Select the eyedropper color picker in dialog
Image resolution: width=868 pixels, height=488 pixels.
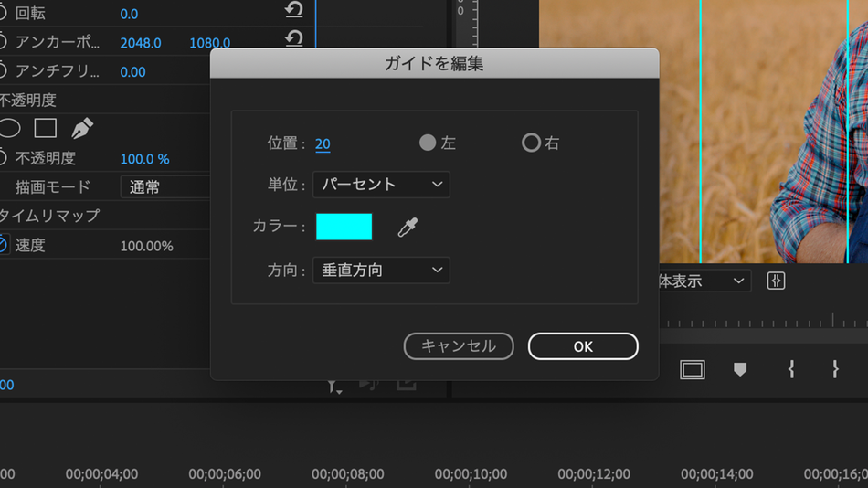[x=408, y=228]
